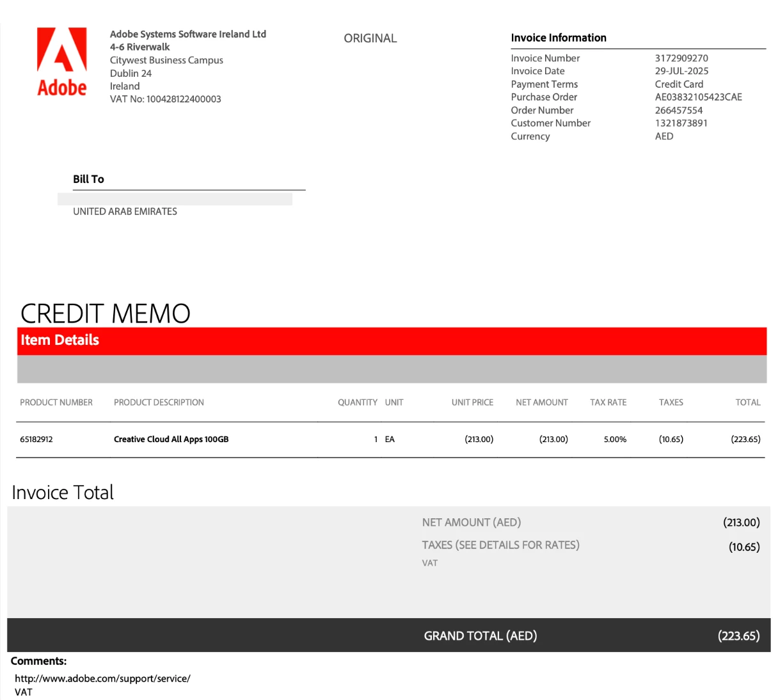Click the Adobe logo
This screenshot has width=778, height=700.
tap(62, 62)
